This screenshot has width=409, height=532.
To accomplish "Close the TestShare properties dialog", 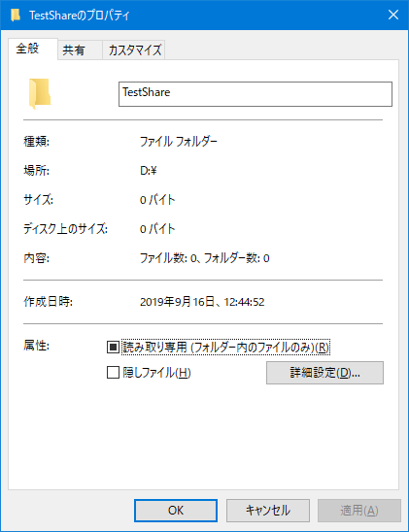I will [x=393, y=15].
